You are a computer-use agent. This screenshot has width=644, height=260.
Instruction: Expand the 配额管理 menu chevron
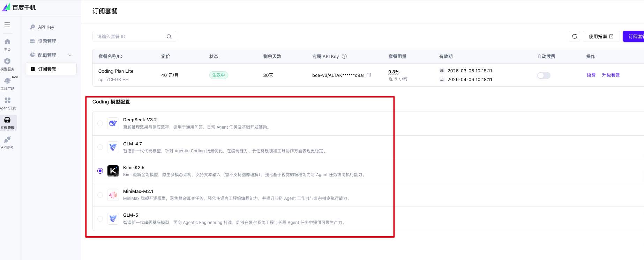click(x=70, y=55)
